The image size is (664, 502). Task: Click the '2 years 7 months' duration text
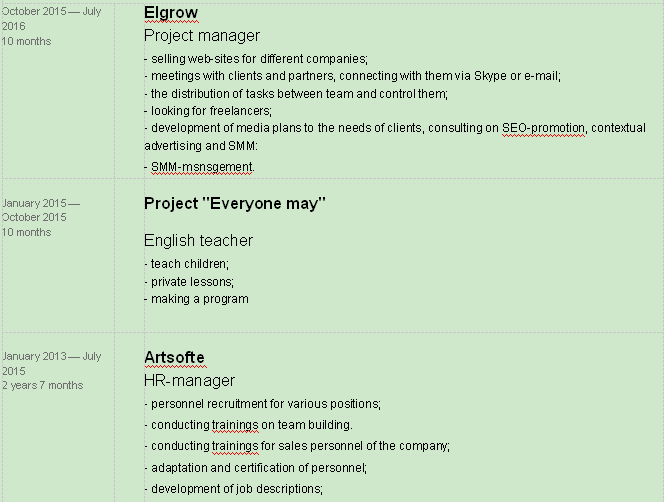coord(42,385)
